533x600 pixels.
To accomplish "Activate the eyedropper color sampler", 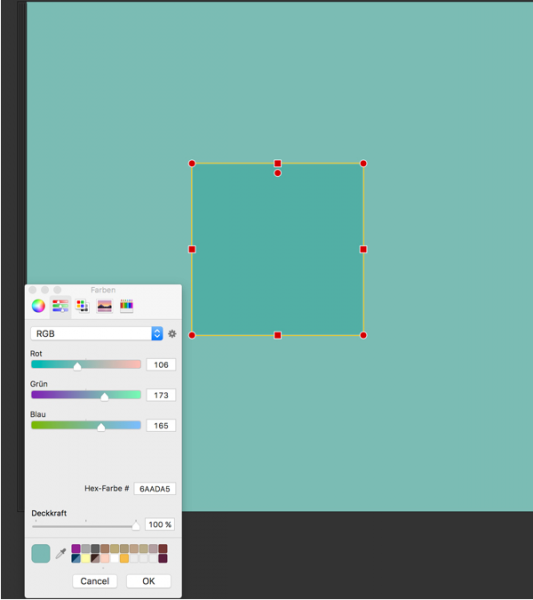I will pos(61,553).
